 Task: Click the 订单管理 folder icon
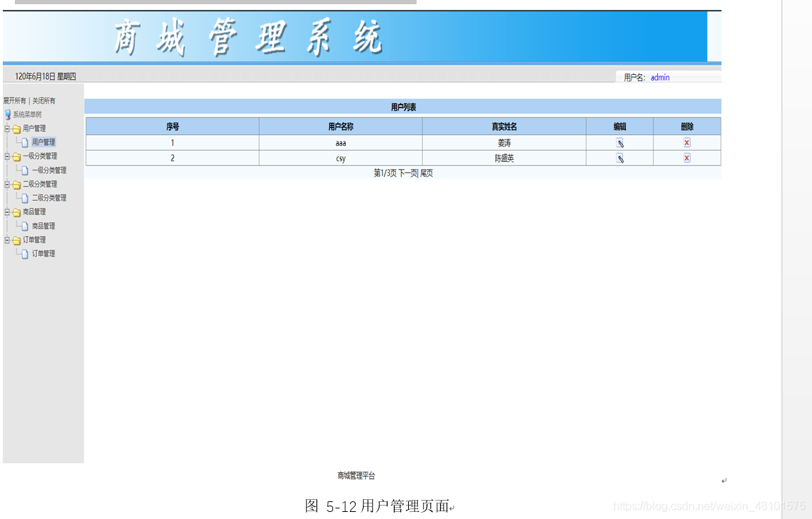16,240
